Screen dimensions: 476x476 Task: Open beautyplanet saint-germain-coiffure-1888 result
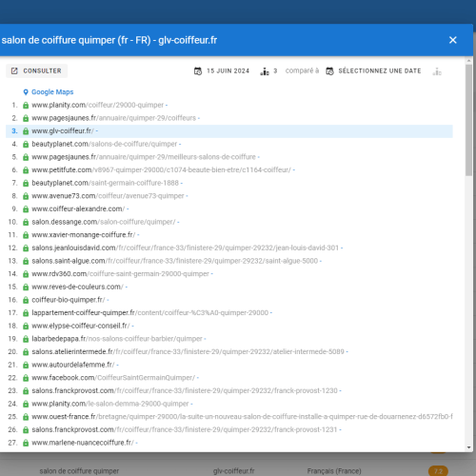[x=106, y=183]
